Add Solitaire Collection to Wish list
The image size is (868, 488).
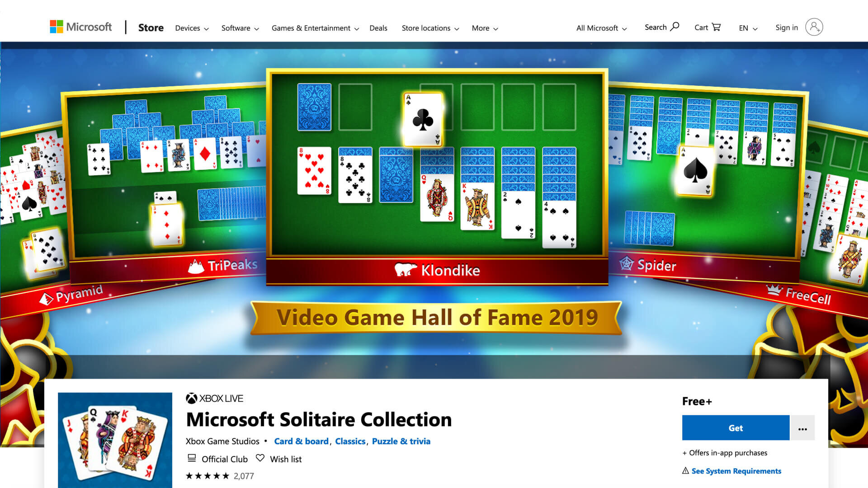[x=280, y=459]
